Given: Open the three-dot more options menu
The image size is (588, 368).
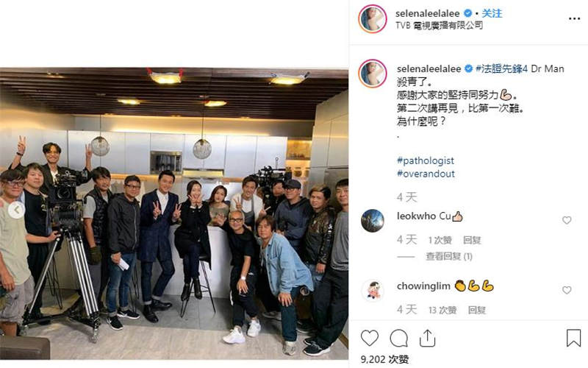Looking at the screenshot, I should tap(574, 18).
